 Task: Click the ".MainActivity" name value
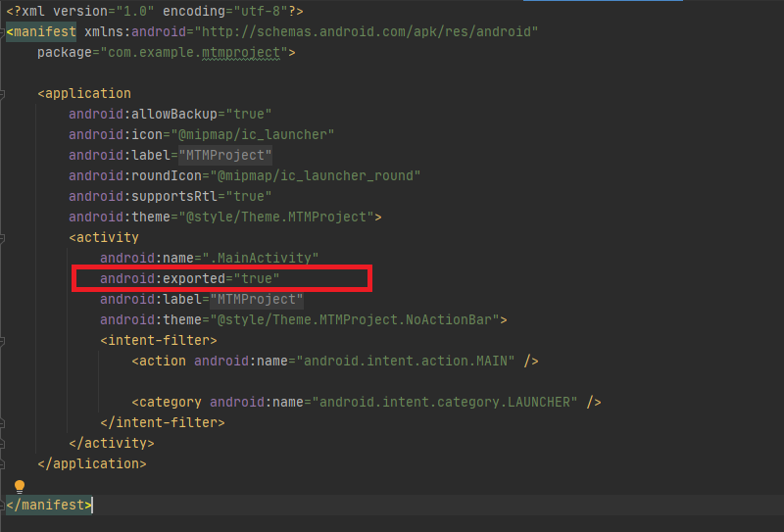click(260, 258)
